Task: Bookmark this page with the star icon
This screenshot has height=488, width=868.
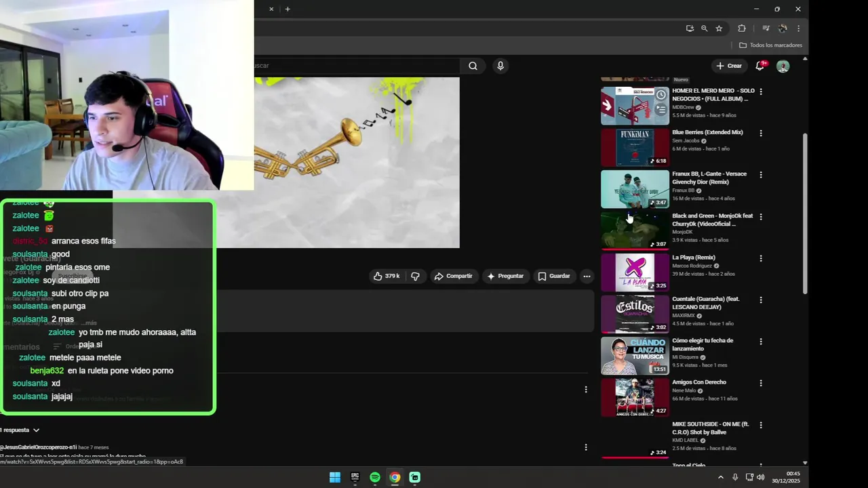Action: 719,28
